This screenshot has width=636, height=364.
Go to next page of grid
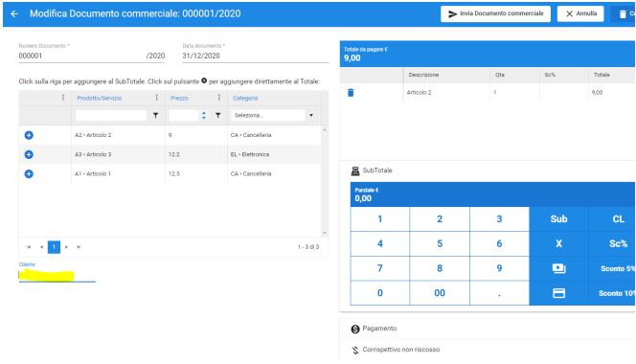click(x=66, y=247)
